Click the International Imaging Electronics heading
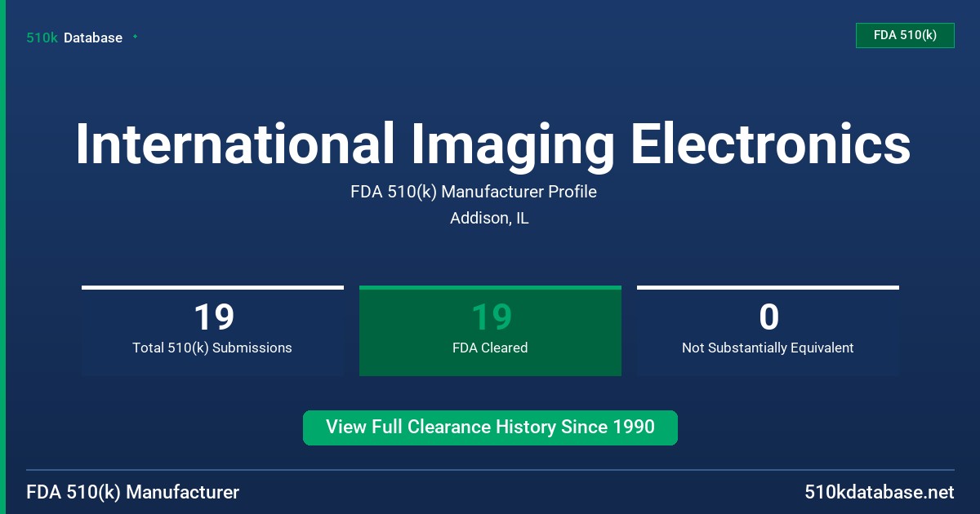 [x=492, y=144]
